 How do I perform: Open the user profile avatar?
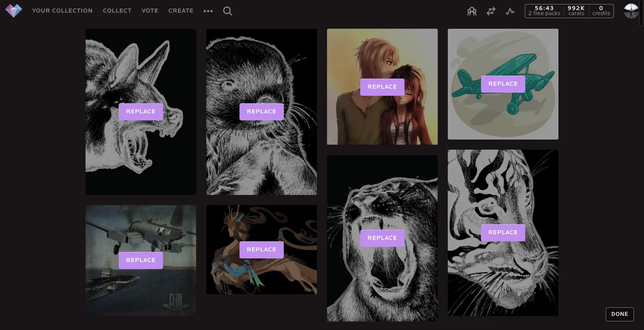tap(631, 11)
